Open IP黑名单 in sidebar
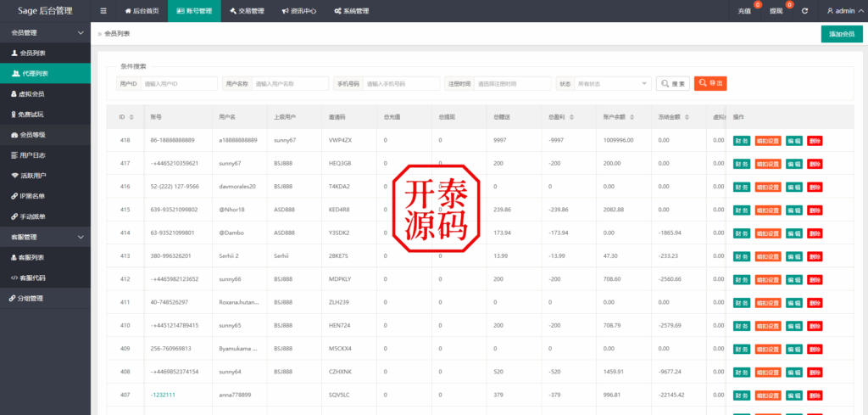Image resolution: width=868 pixels, height=415 pixels. coord(45,196)
